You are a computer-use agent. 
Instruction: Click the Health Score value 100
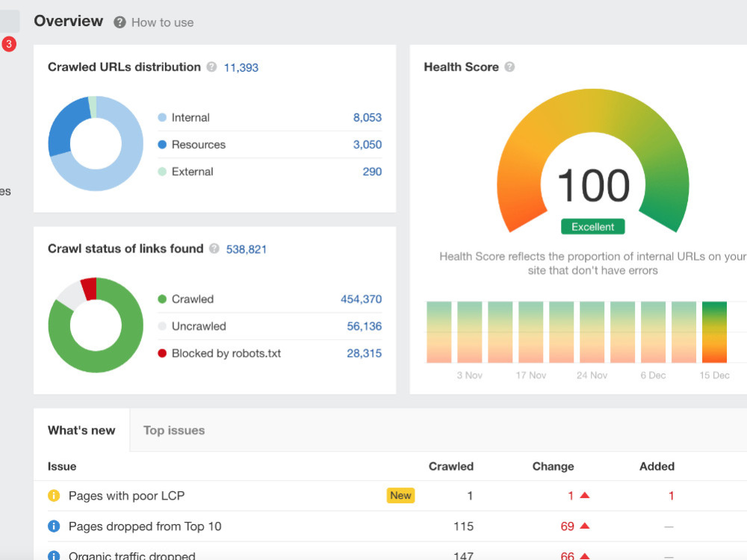[593, 186]
